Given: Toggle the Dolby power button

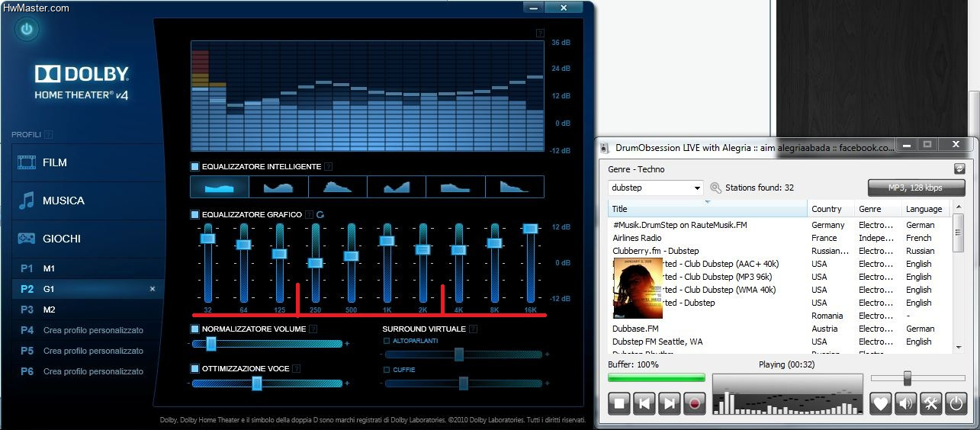Looking at the screenshot, I should coord(27,30).
